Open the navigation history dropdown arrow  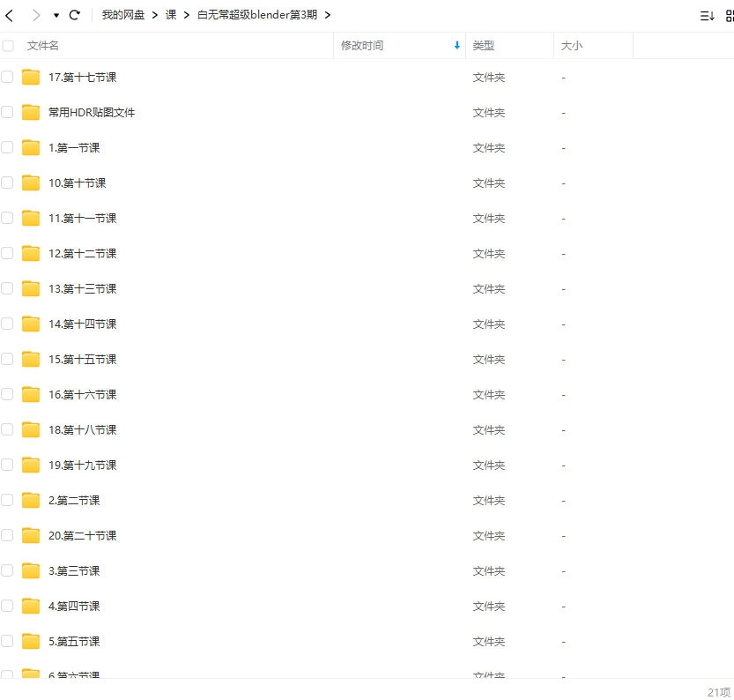tap(56, 16)
